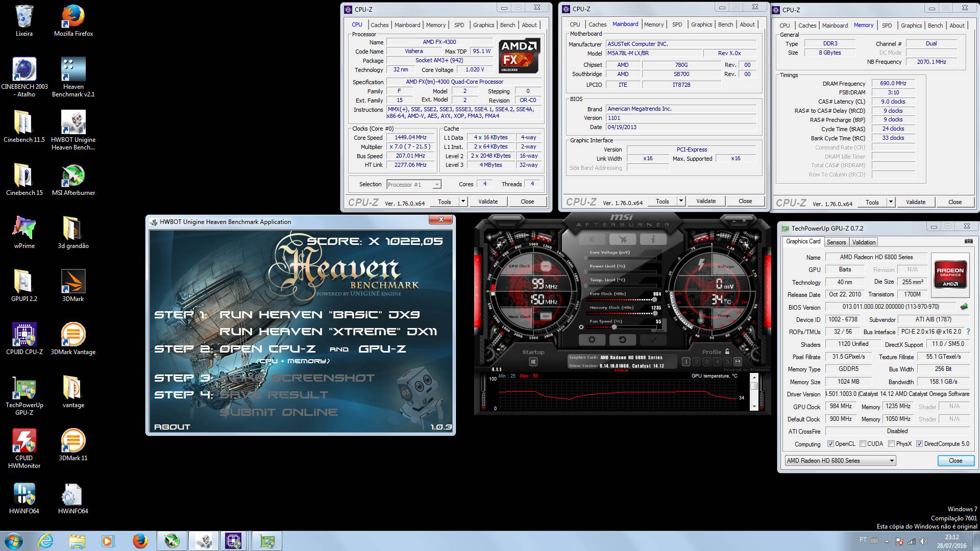The image size is (980, 551).
Task: Open the SPD tab in CPU-Z window showing Mainboard info
Action: click(x=677, y=24)
